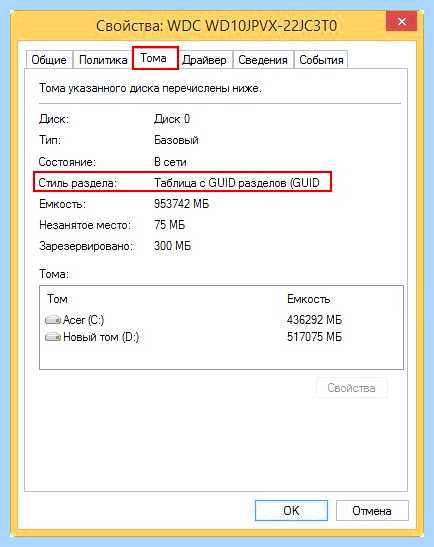Image resolution: width=434 pixels, height=547 pixels.
Task: Open the Политика tab
Action: [x=103, y=60]
